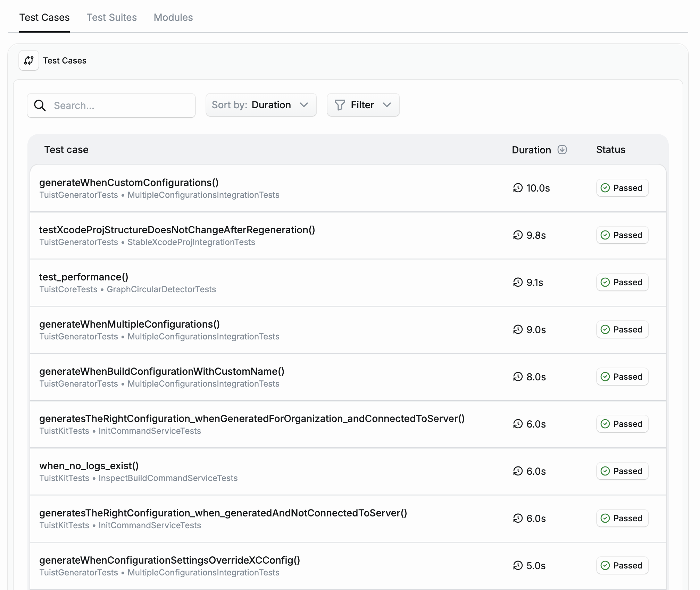Expand the Sort by chevron arrow
Image resolution: width=700 pixels, height=590 pixels.
[304, 105]
